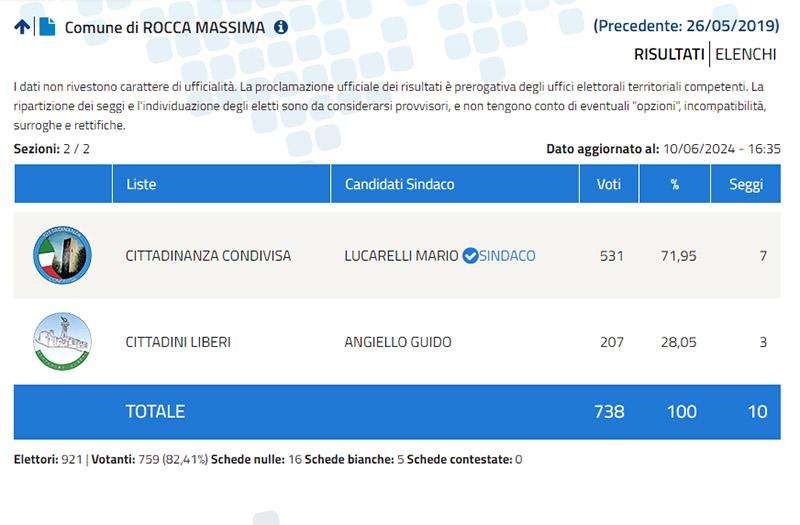800x525 pixels.
Task: Click candidate ANGIELLO GUIDO
Action: click(398, 342)
